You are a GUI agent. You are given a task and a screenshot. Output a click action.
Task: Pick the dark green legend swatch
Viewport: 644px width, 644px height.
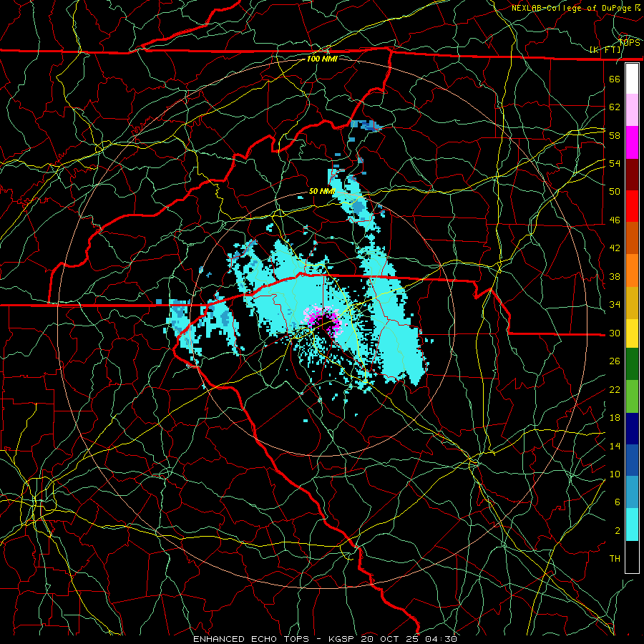point(632,364)
